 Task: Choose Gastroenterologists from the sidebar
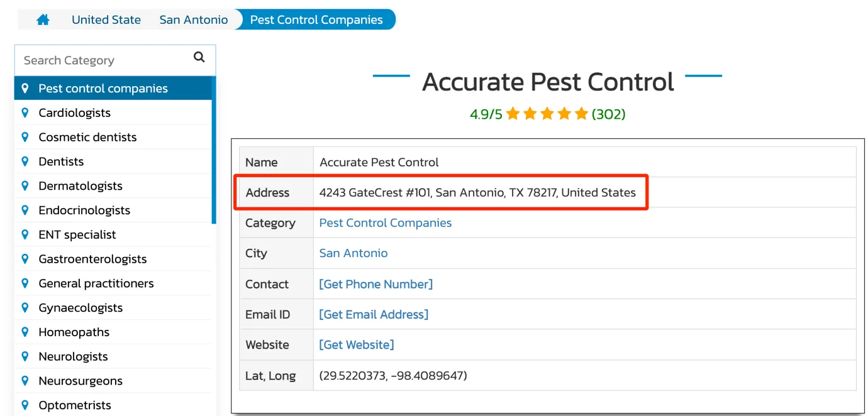coord(92,259)
